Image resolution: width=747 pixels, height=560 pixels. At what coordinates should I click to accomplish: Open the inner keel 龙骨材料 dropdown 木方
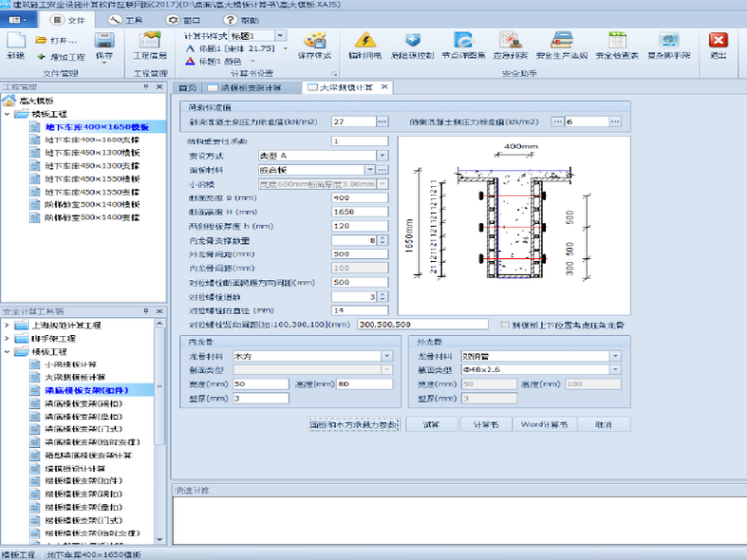pyautogui.click(x=383, y=356)
